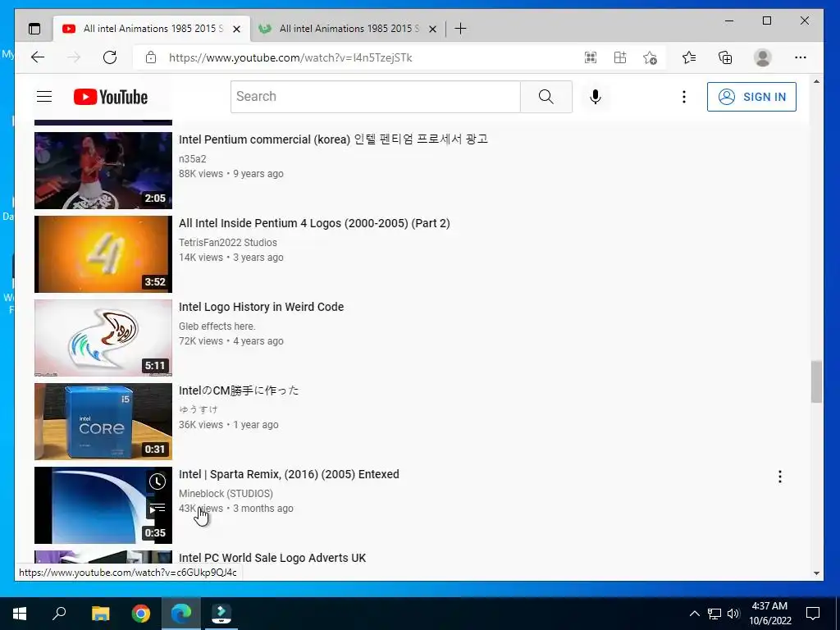
Task: Open Edge Settings and more menu
Action: tap(801, 57)
